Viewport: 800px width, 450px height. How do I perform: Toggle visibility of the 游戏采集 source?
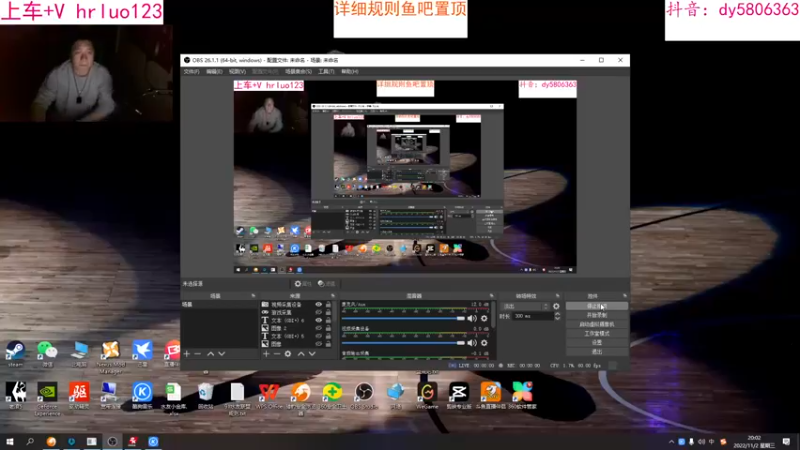[318, 312]
